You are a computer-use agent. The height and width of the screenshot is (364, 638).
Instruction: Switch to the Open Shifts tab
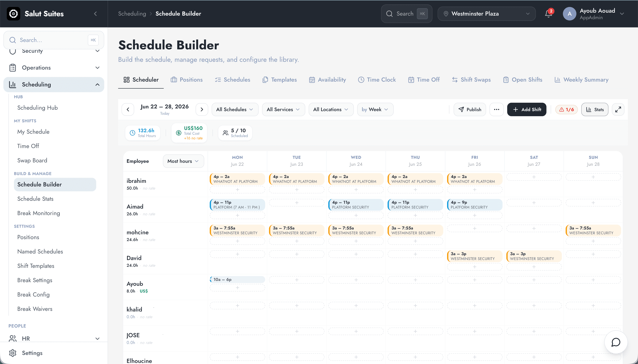(522, 80)
